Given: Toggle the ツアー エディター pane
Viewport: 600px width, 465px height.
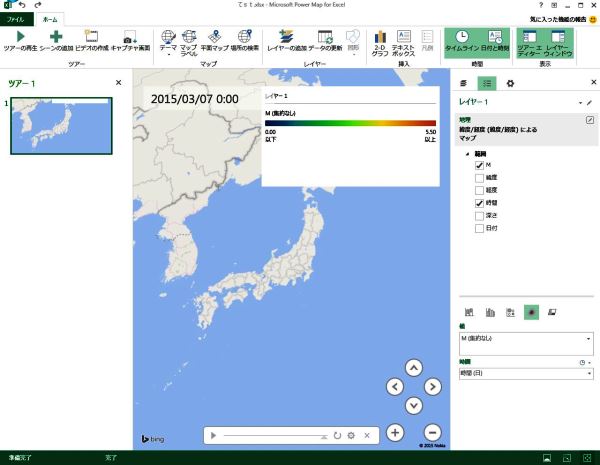Looking at the screenshot, I should 530,43.
